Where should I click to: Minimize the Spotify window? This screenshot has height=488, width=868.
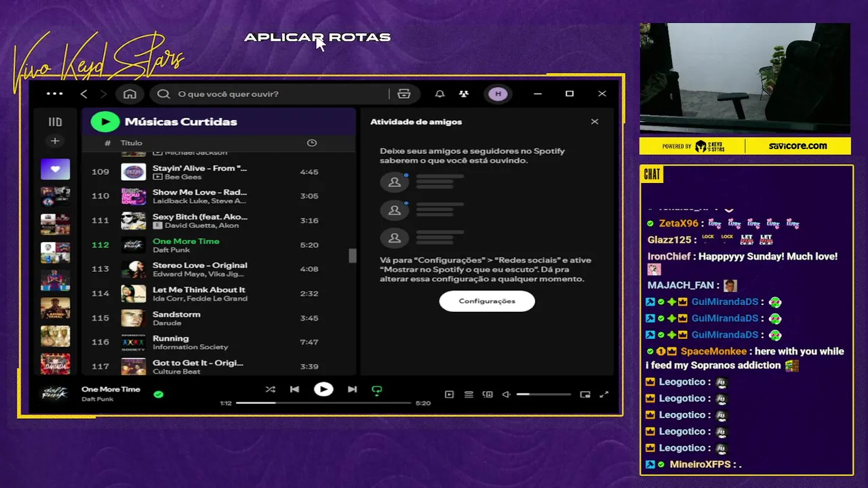537,94
